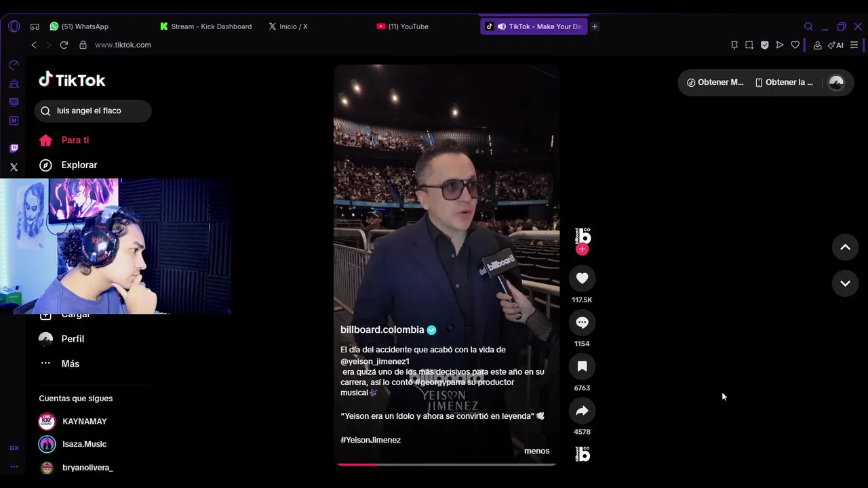This screenshot has width=868, height=488.
Task: Follow billboard with the red plus badge
Action: [x=582, y=249]
